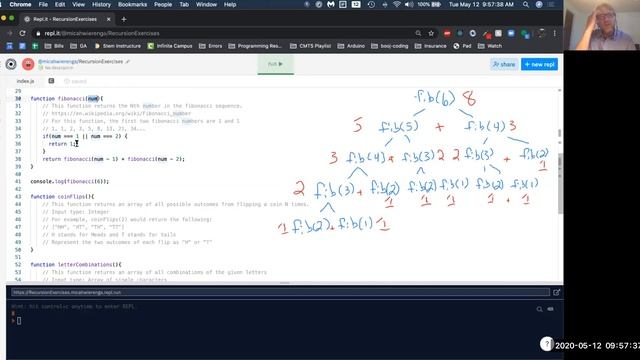Open the People menu
Image resolution: width=640 pixels, height=360 pixels.
(x=163, y=4)
